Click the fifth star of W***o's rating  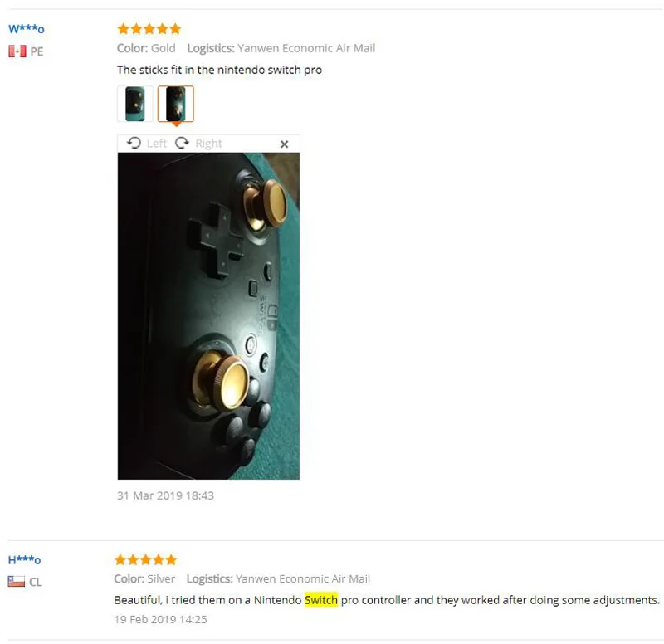click(175, 29)
